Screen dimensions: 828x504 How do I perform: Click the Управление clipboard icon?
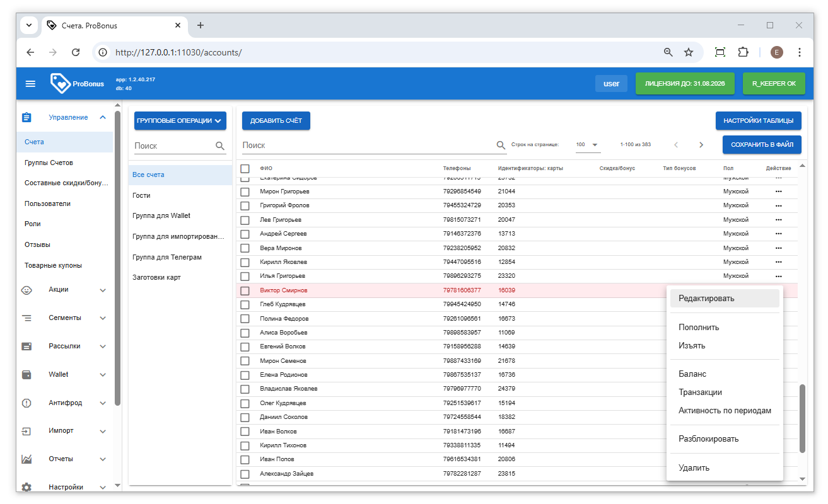click(26, 117)
